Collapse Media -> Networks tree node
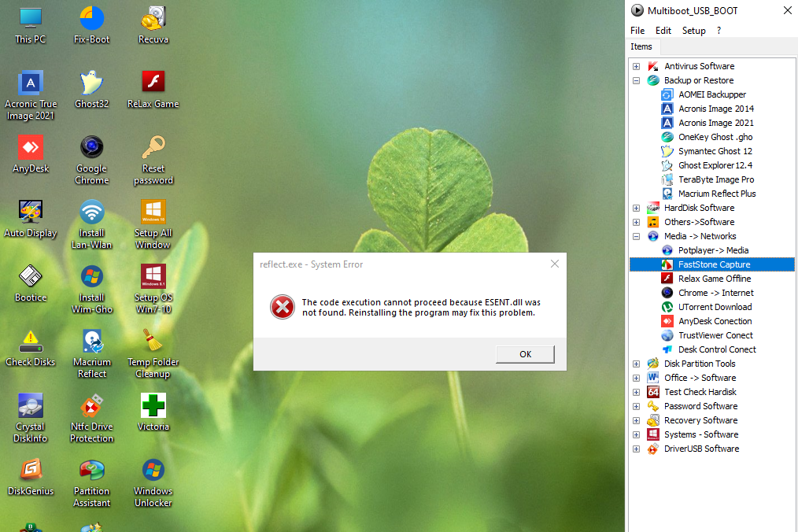Viewport: 798px width, 532px height. 636,236
